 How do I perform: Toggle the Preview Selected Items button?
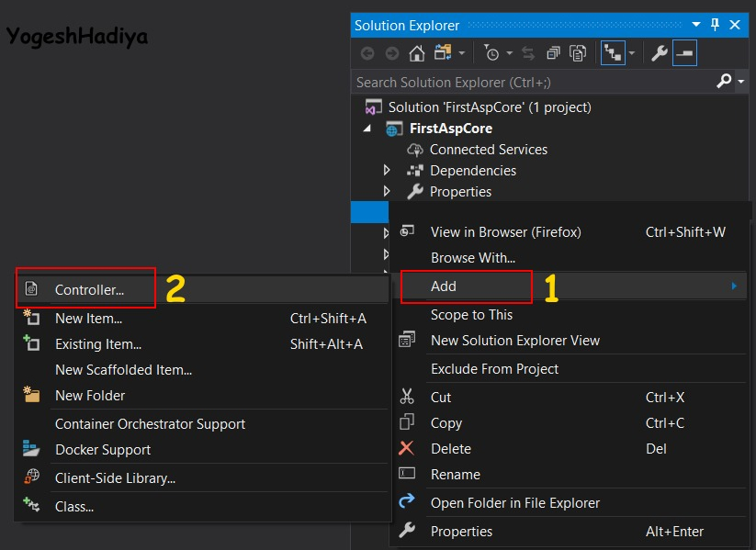684,53
